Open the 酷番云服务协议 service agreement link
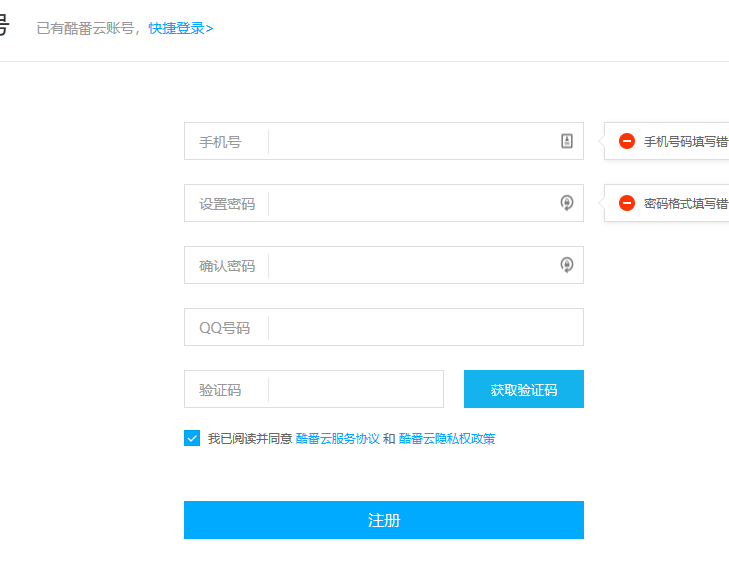Screen dimensions: 729x587 (x=338, y=438)
